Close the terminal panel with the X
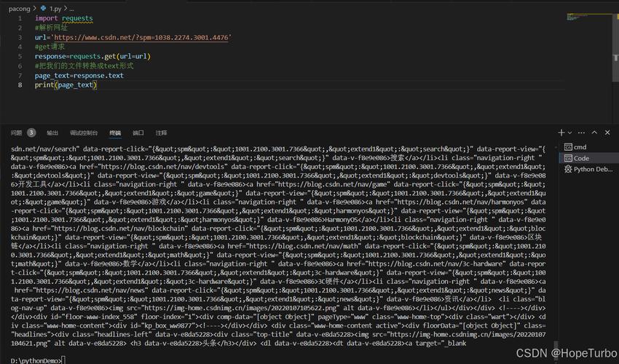Screen dimensions: 619x364 click(x=607, y=132)
